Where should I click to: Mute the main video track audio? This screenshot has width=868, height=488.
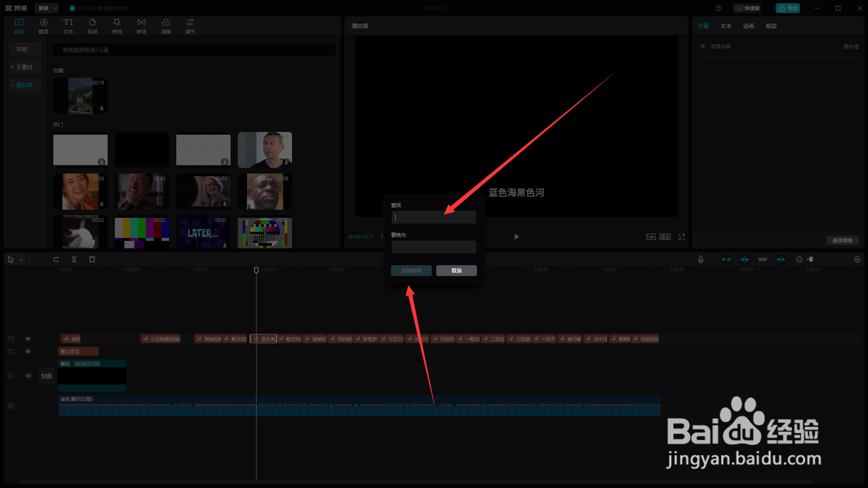[x=28, y=375]
